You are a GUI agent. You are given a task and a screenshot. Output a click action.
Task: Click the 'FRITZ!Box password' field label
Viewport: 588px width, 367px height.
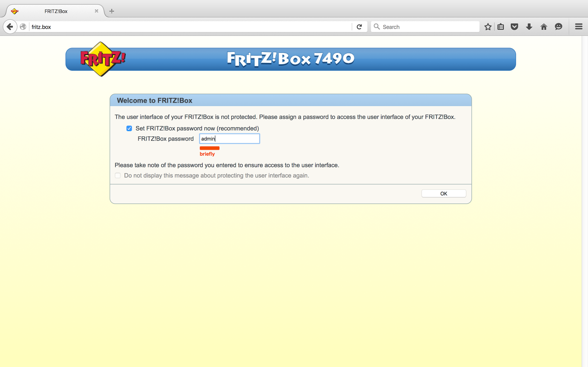point(166,139)
